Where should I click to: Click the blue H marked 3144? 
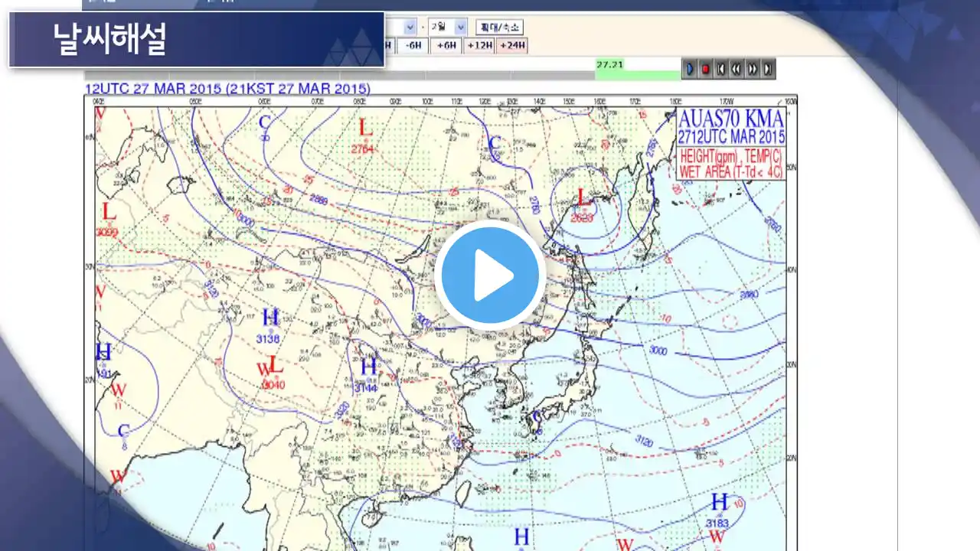pos(368,367)
